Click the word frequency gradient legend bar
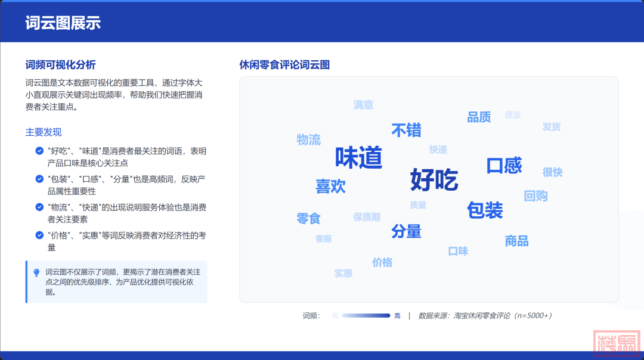The width and height of the screenshot is (644, 360). pos(366,316)
